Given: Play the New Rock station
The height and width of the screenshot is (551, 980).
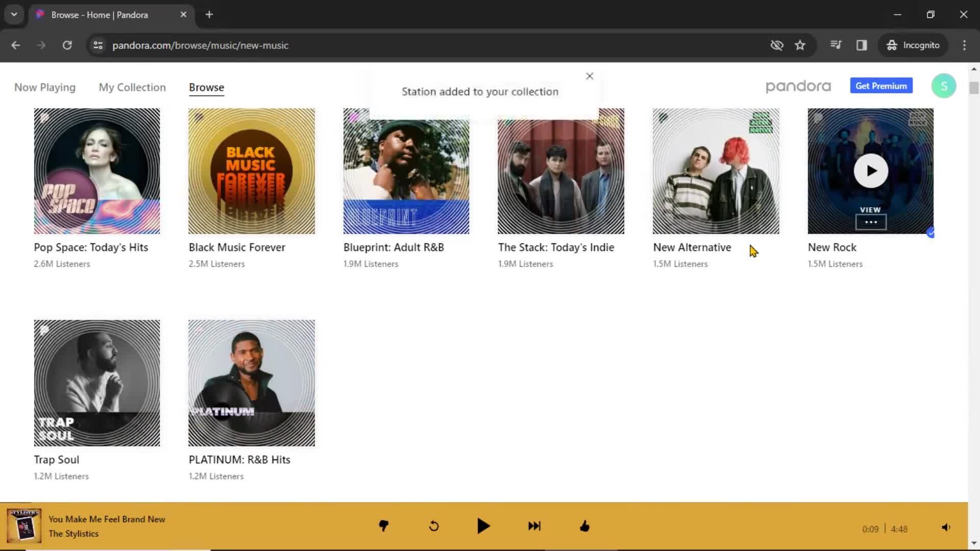Looking at the screenshot, I should [870, 170].
